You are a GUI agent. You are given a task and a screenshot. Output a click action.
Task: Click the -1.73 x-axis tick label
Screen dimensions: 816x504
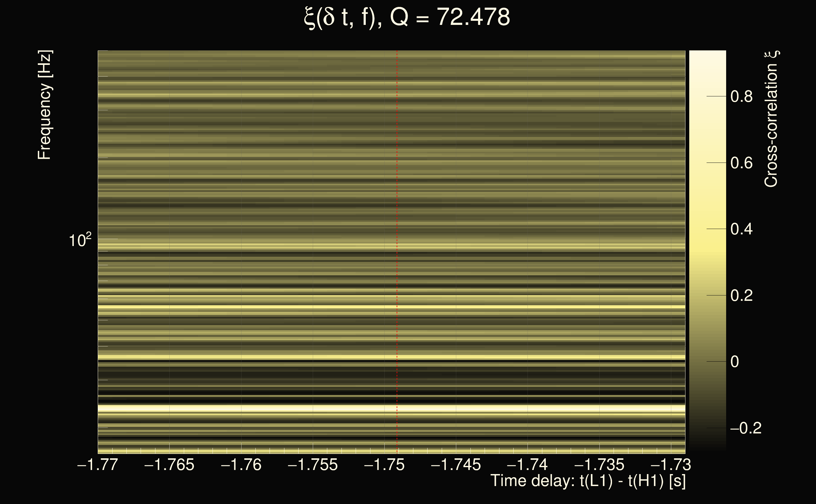pos(671,465)
